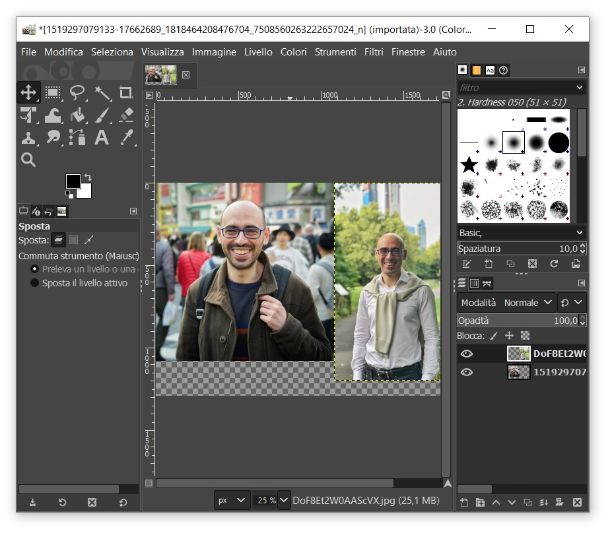610x533 pixels.
Task: Refresh the brushes list
Action: (x=554, y=264)
